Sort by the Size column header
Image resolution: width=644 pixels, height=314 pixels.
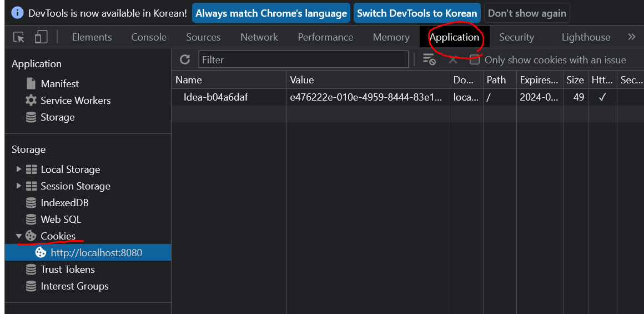pyautogui.click(x=575, y=79)
